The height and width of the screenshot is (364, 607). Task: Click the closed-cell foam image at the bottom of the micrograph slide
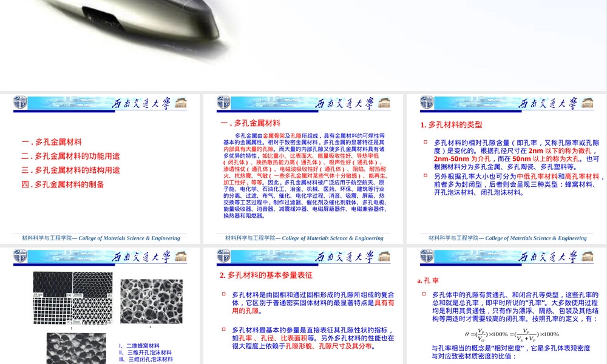pos(76,348)
